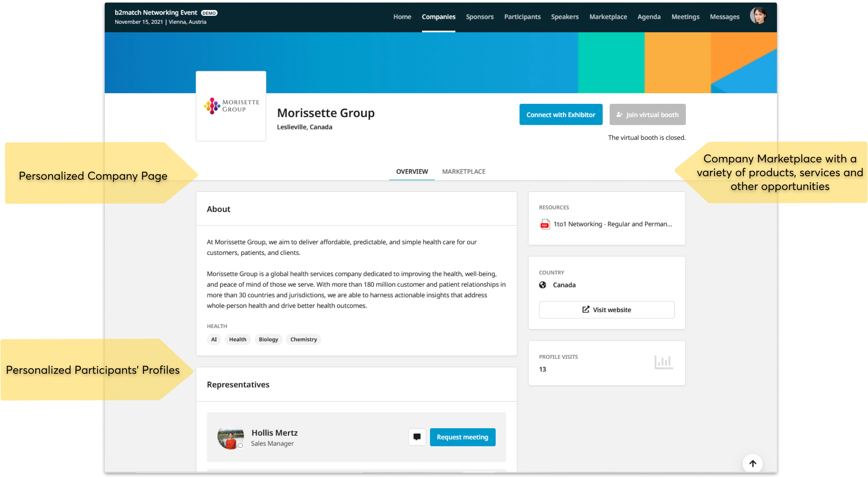Switch to the OVERVIEW tab

coord(412,172)
